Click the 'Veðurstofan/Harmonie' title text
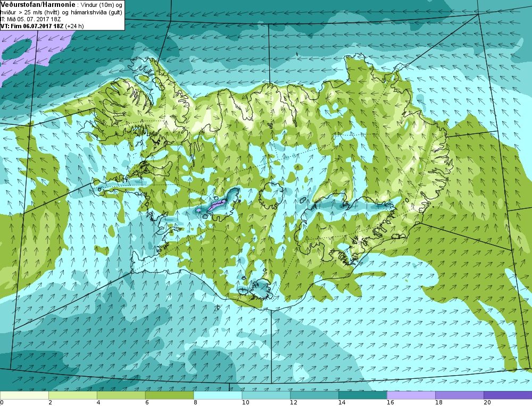The width and height of the screenshot is (532, 406). coord(38,5)
